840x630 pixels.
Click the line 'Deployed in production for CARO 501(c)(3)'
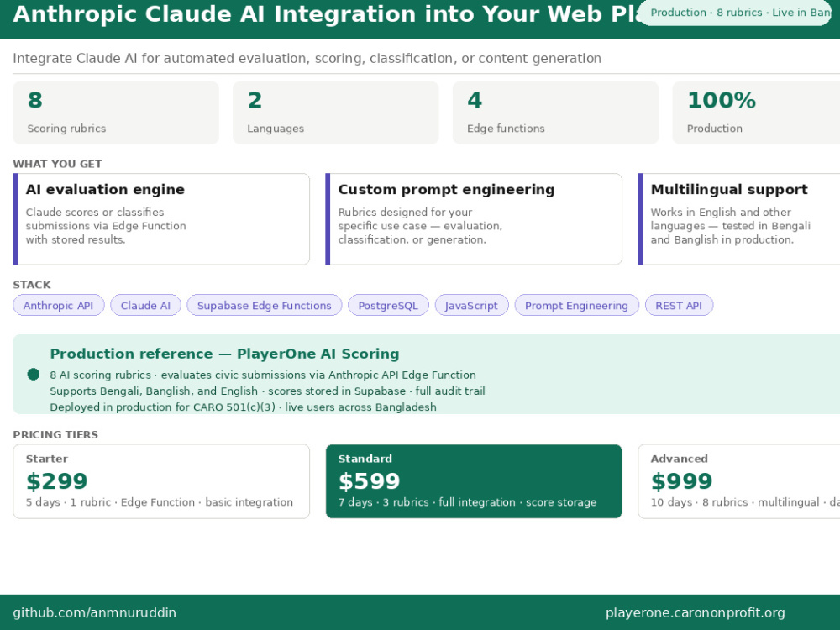tap(244, 407)
